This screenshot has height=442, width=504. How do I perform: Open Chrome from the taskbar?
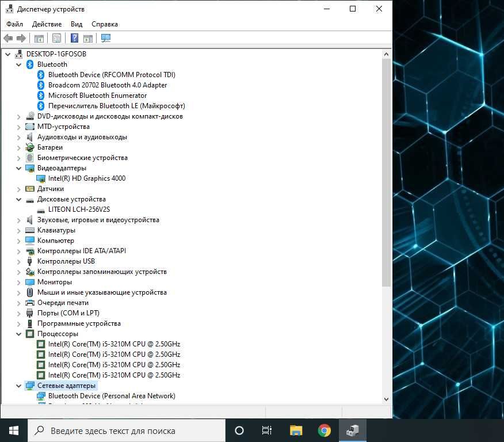coord(324,430)
